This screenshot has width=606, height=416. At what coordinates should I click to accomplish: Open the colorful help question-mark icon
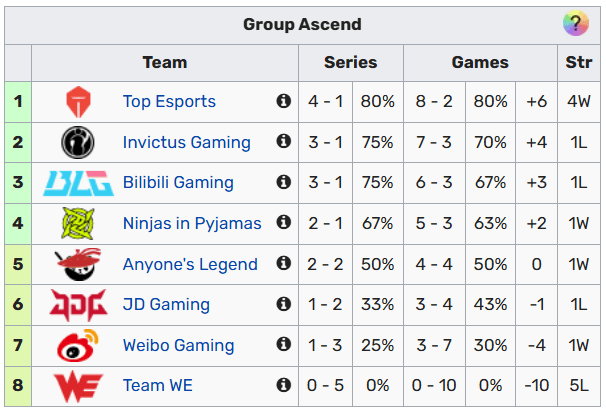tap(575, 24)
